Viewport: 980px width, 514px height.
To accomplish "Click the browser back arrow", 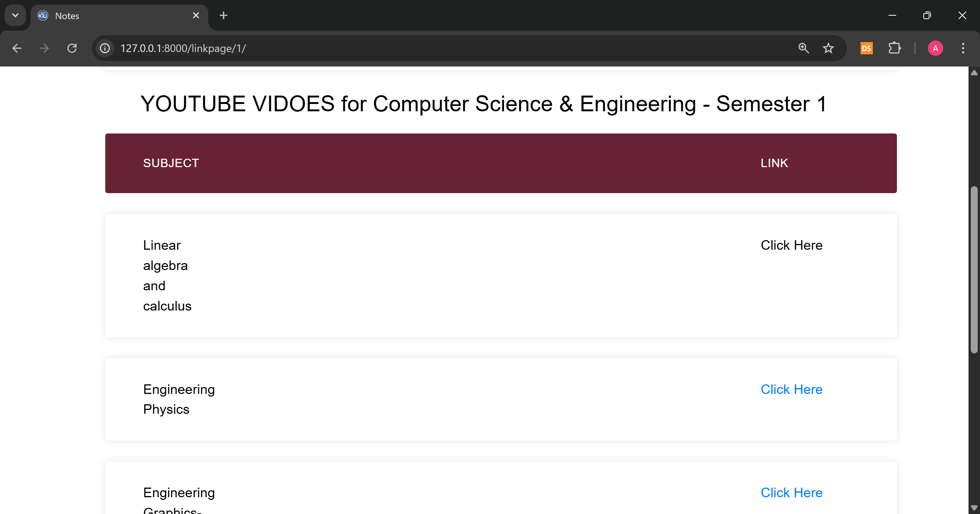I will tap(17, 48).
